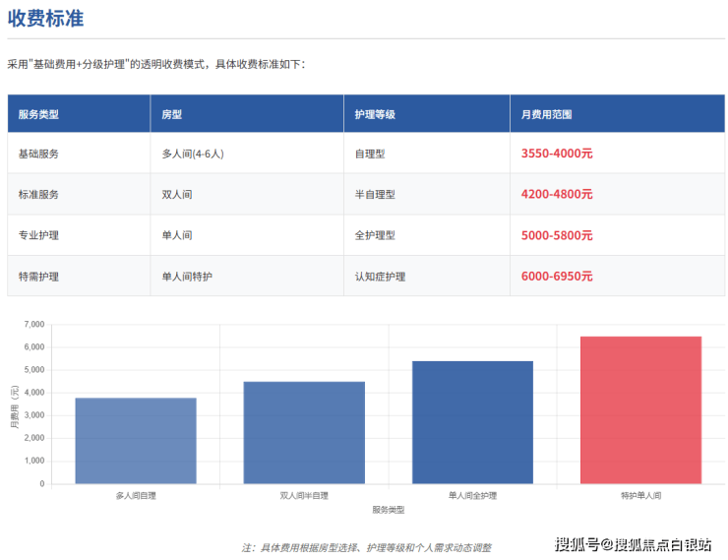
Task: Click the 双人间半自理 bar in the chart
Action: point(304,433)
